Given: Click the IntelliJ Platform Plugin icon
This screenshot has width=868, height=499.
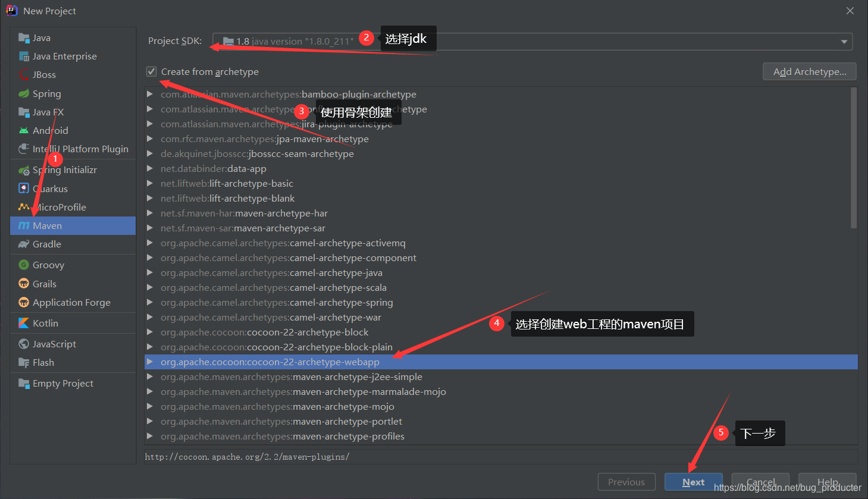Looking at the screenshot, I should click(x=24, y=149).
